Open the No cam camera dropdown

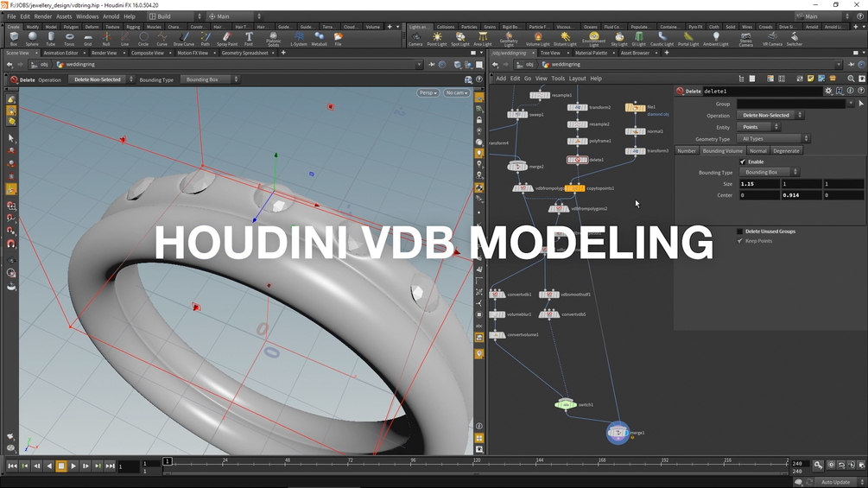point(457,92)
